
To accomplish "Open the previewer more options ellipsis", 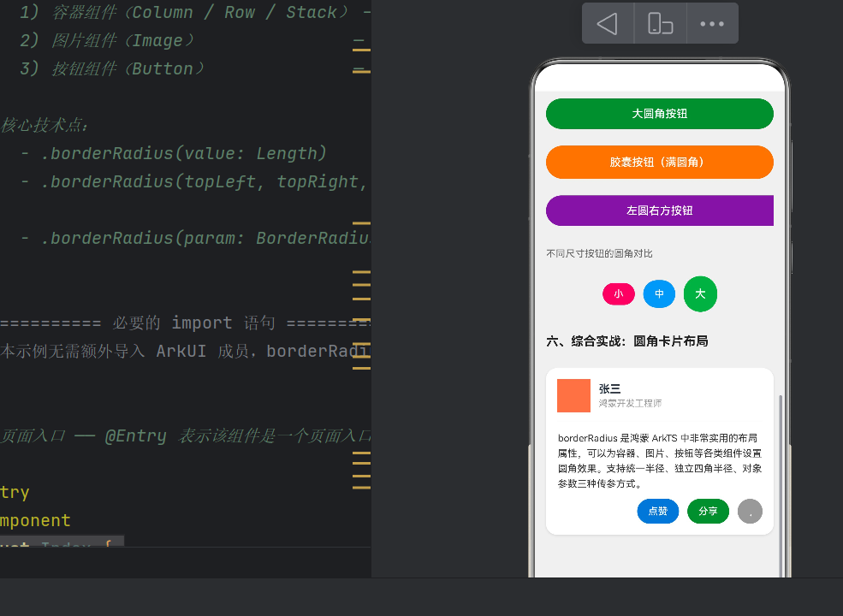I will tap(712, 24).
